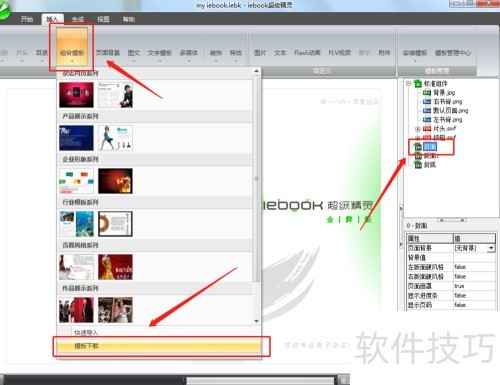Open the 目录 ribbon dropdown
This screenshot has height=385, width=500.
42,55
